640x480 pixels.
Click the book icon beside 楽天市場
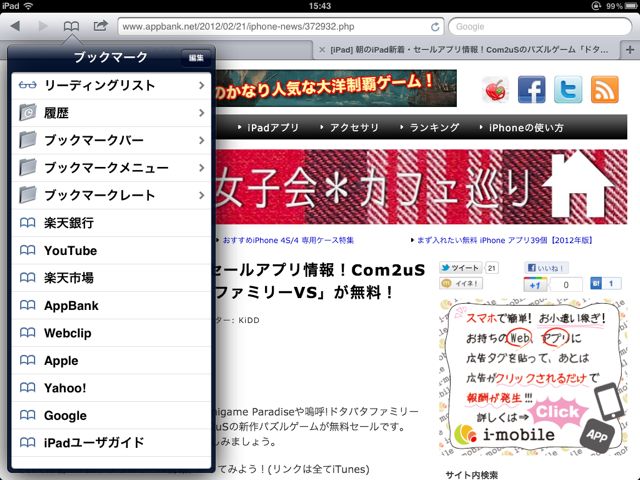[27, 278]
